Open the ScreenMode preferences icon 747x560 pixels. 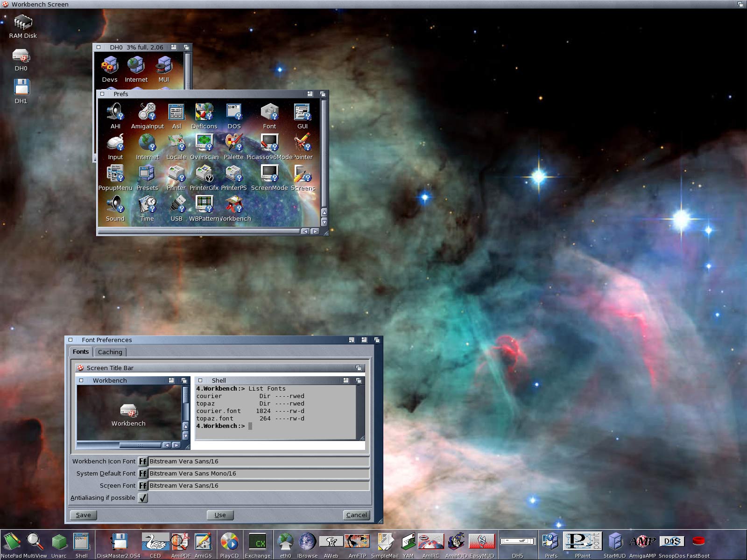coord(269,175)
